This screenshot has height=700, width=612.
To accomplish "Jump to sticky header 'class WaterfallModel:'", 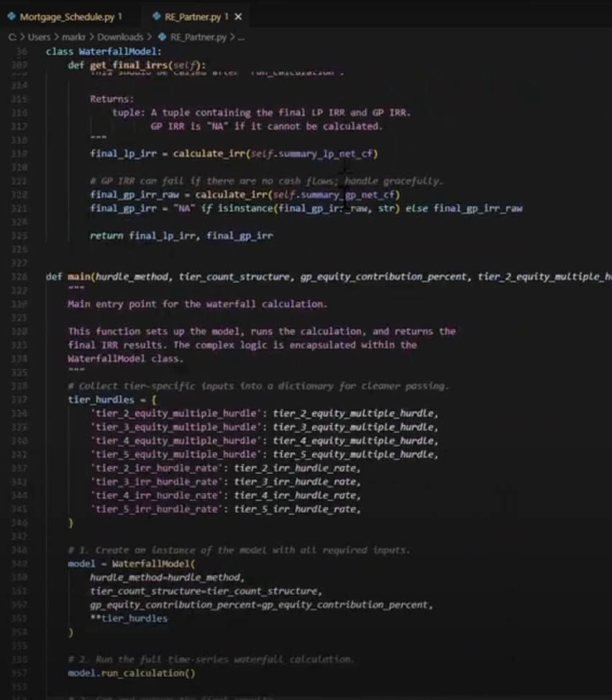I will [104, 52].
